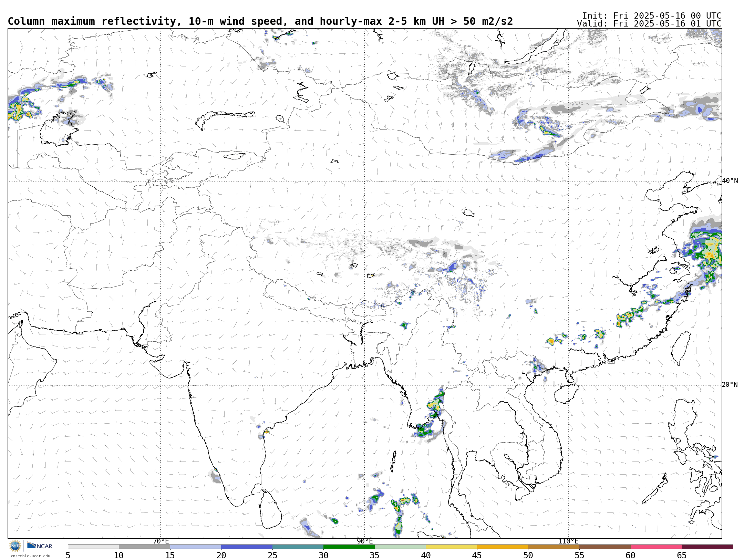Click the maroon 65 dBZ colorbar segment
Viewport: 744px width, 560px height.
click(x=707, y=547)
